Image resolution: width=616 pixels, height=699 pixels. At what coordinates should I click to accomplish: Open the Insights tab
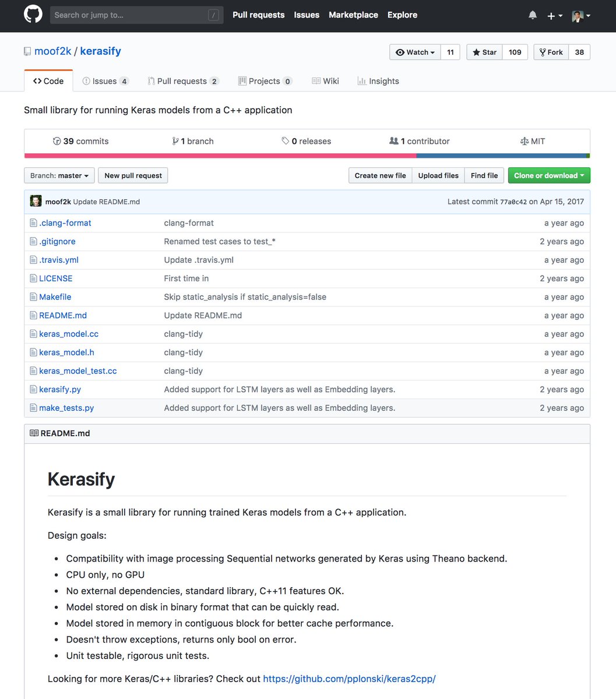click(378, 81)
